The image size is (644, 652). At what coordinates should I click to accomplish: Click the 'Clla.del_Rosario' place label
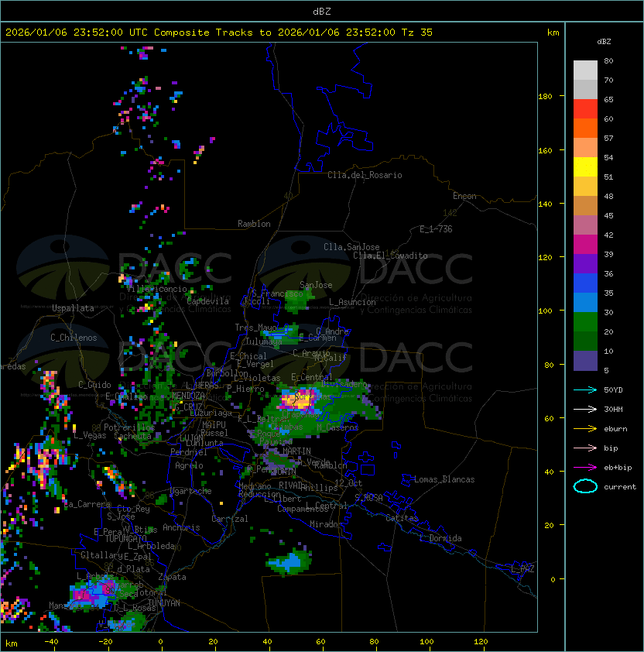(365, 175)
